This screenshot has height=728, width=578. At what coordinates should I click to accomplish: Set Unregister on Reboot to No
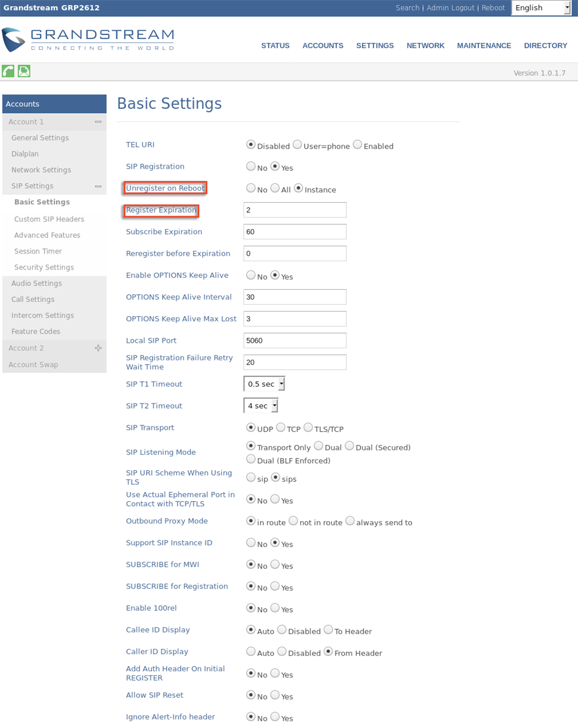[x=251, y=188]
